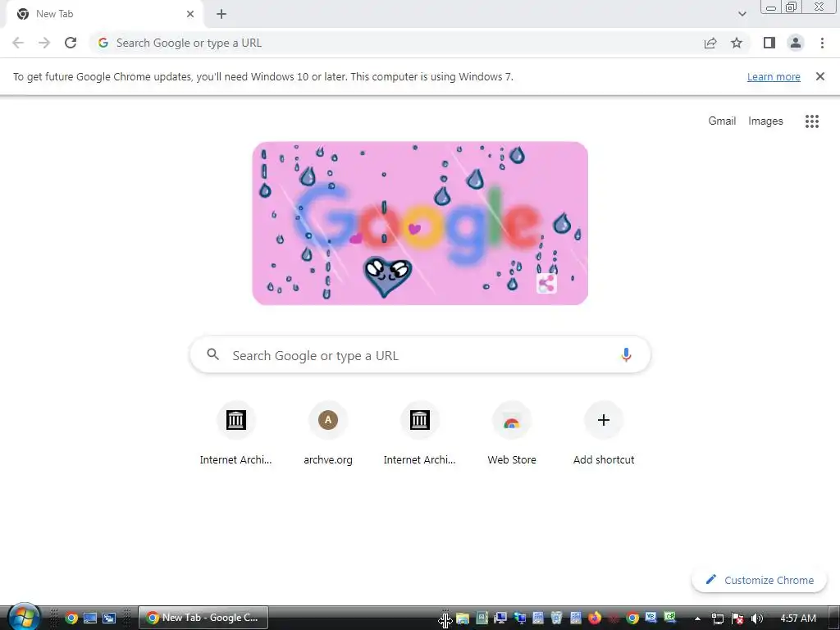Open the profile avatar icon
840x630 pixels.
[x=796, y=43]
